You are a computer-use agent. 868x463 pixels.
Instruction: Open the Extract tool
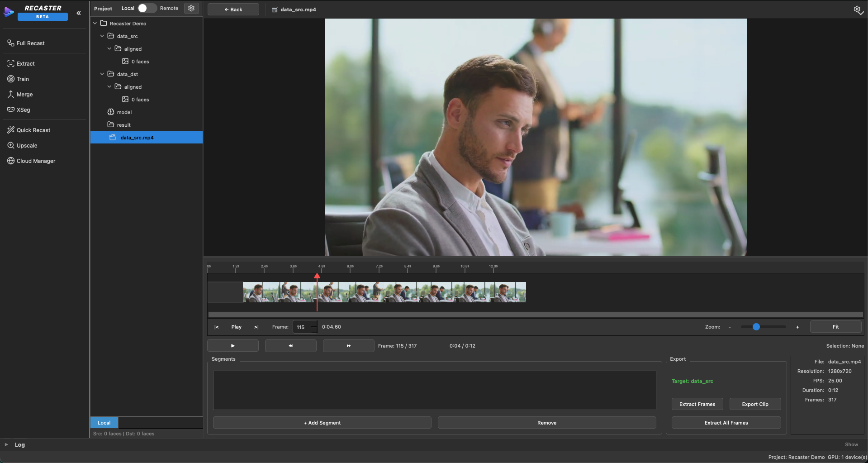pyautogui.click(x=26, y=64)
